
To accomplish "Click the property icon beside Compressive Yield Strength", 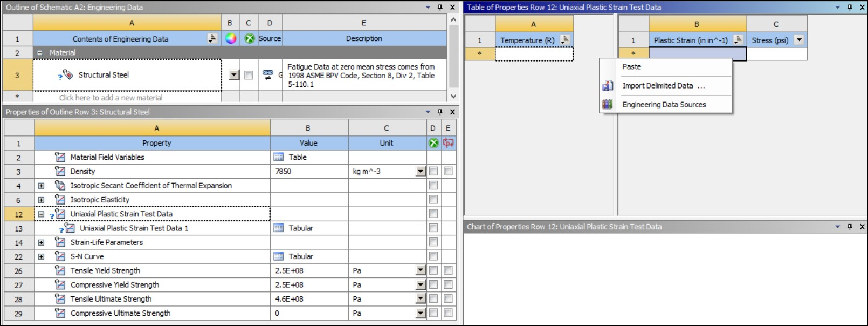I will coord(60,284).
